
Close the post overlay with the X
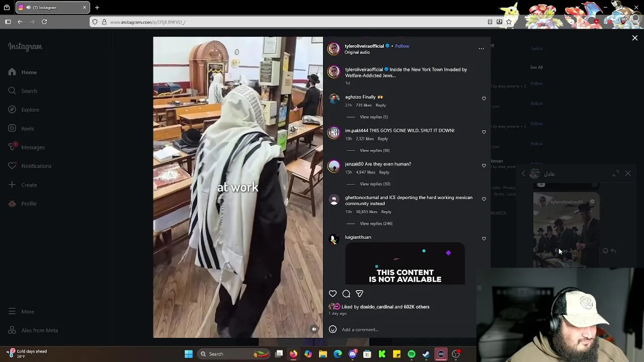(x=634, y=38)
